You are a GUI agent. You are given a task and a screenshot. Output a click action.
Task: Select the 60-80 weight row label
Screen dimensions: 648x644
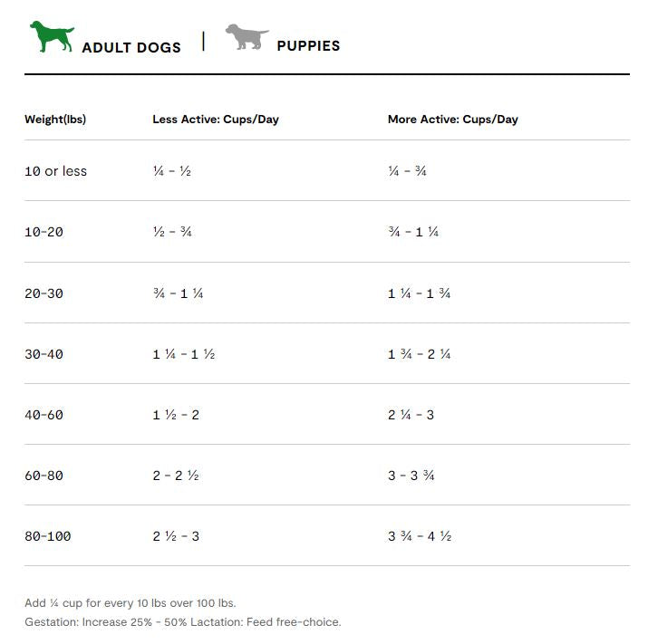[x=44, y=476]
